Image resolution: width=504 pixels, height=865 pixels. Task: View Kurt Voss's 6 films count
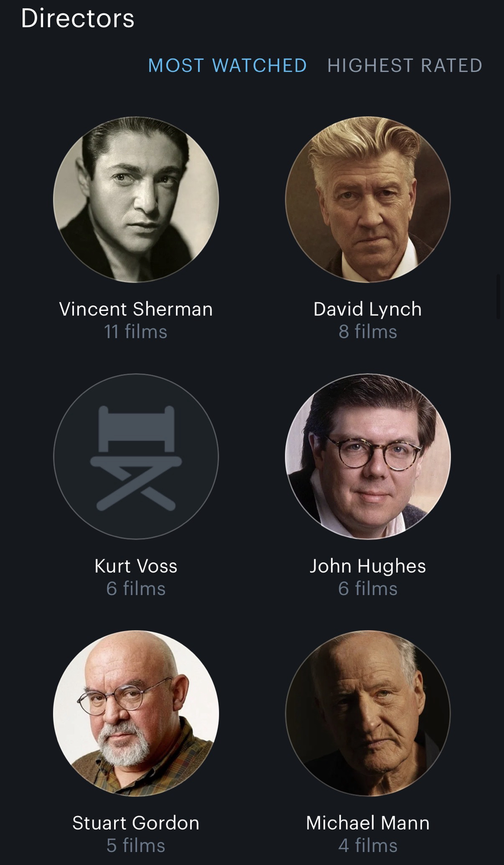click(136, 589)
